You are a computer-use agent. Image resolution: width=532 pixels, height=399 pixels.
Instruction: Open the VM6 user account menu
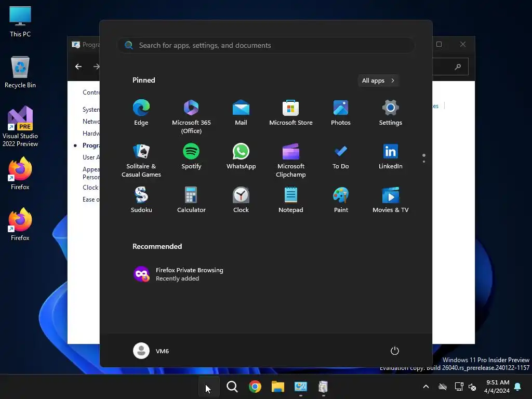click(151, 351)
